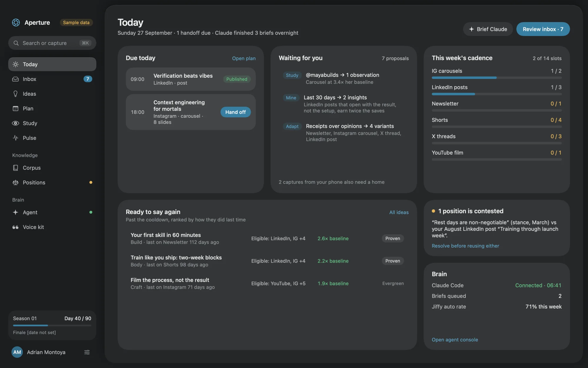Image resolution: width=588 pixels, height=368 pixels.
Task: Click the Corpus book icon
Action: [x=16, y=168]
